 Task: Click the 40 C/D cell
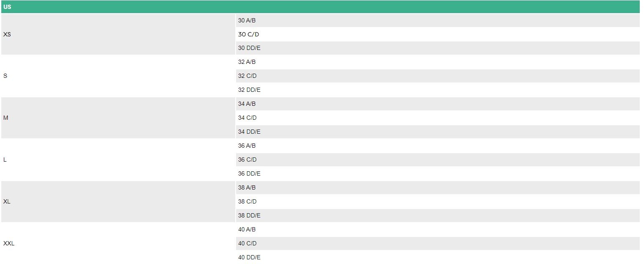point(438,244)
